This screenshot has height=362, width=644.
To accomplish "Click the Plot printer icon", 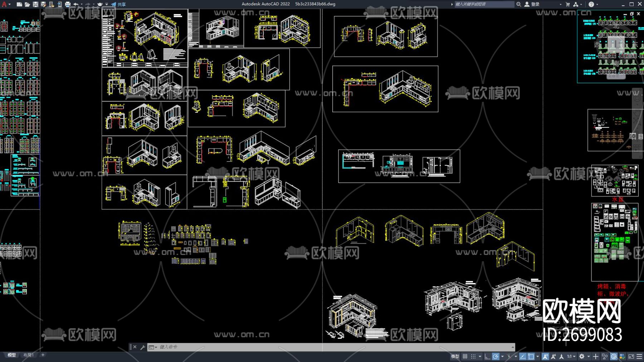I will click(x=68, y=4).
